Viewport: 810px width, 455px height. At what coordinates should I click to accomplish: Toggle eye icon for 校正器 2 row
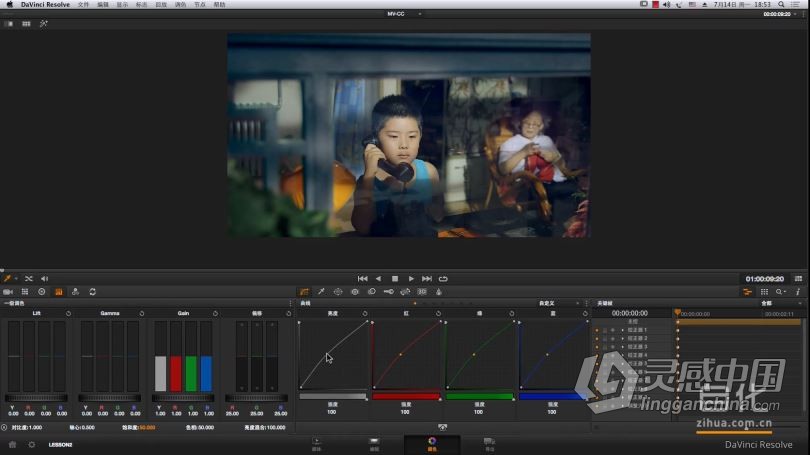pos(613,338)
